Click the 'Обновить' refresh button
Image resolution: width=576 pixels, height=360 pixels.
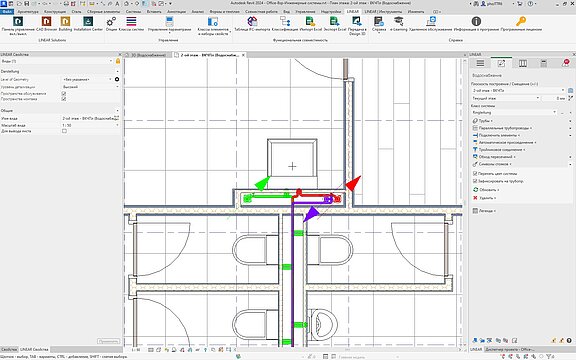487,190
